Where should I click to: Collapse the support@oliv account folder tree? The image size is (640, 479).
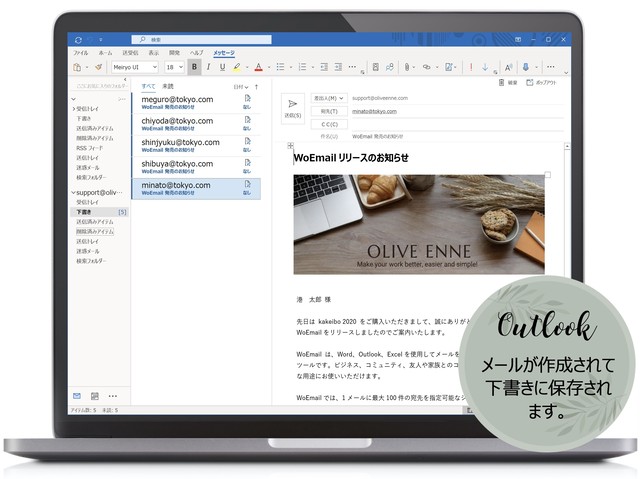[x=73, y=193]
